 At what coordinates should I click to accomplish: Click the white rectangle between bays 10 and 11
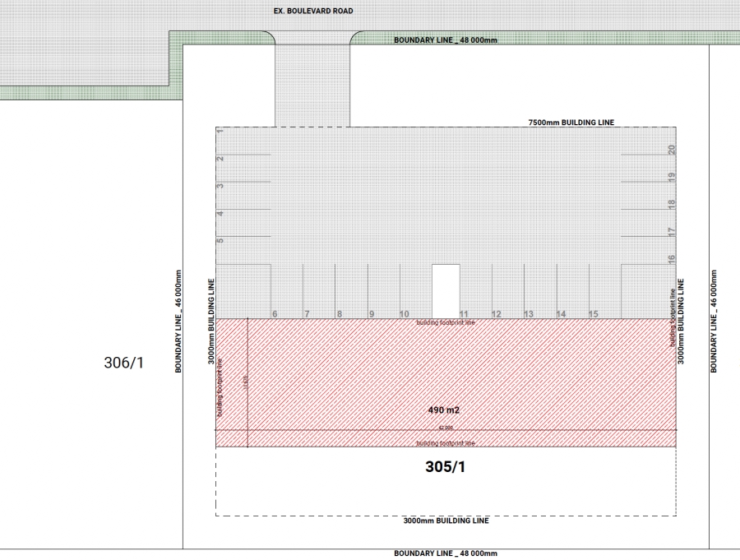[x=446, y=291]
